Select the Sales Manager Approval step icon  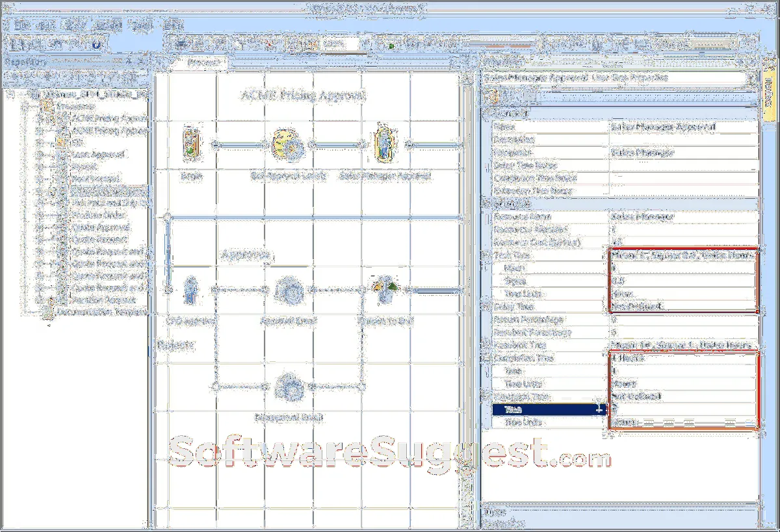[x=385, y=144]
